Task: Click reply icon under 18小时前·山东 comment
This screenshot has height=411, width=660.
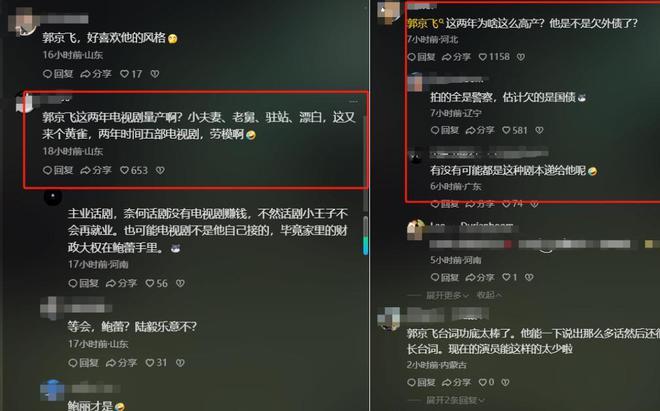Action: click(x=58, y=170)
